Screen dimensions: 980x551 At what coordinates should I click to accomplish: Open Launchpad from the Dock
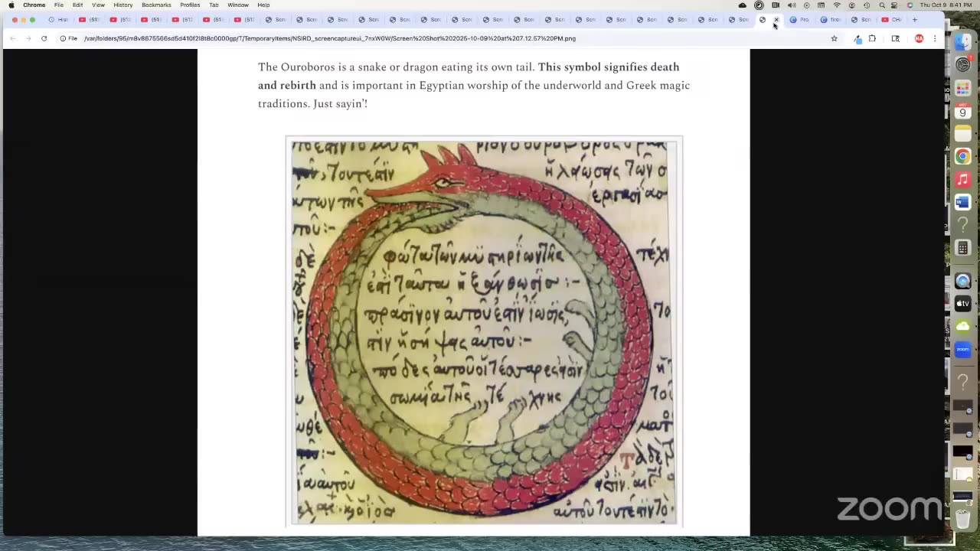pos(963,89)
